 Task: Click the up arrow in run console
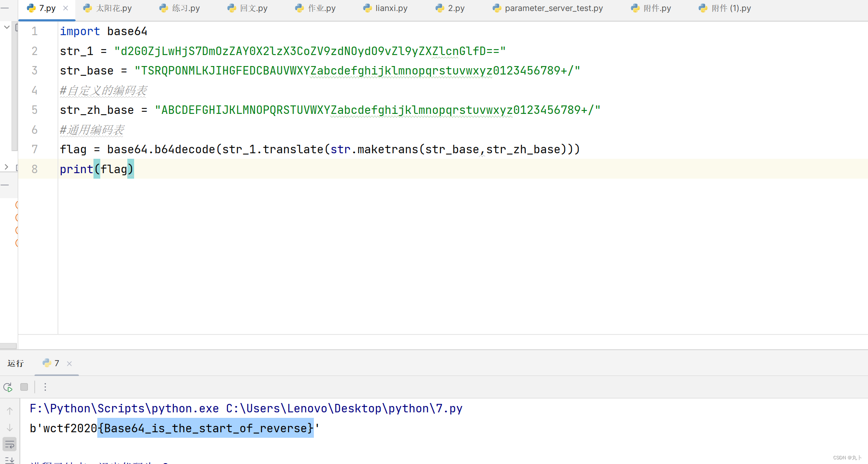(10, 411)
